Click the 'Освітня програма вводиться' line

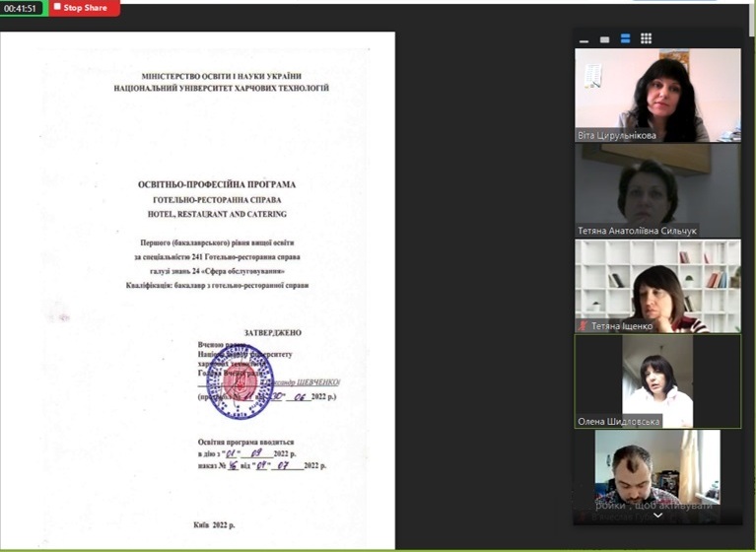(245, 442)
